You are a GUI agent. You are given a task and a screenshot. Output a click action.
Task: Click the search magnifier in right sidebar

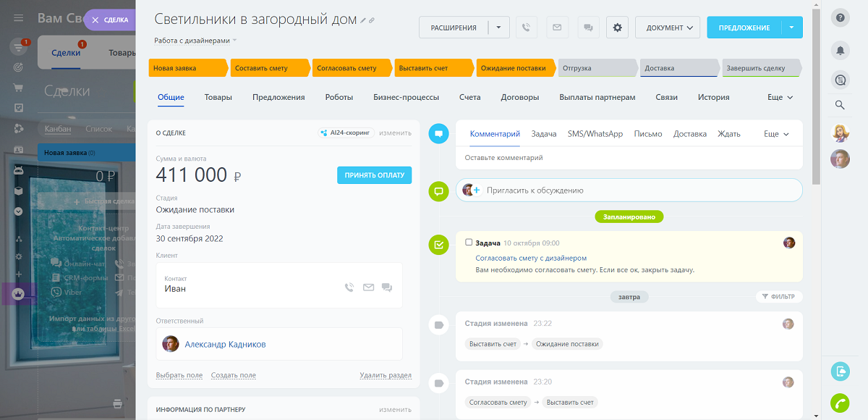pos(840,105)
